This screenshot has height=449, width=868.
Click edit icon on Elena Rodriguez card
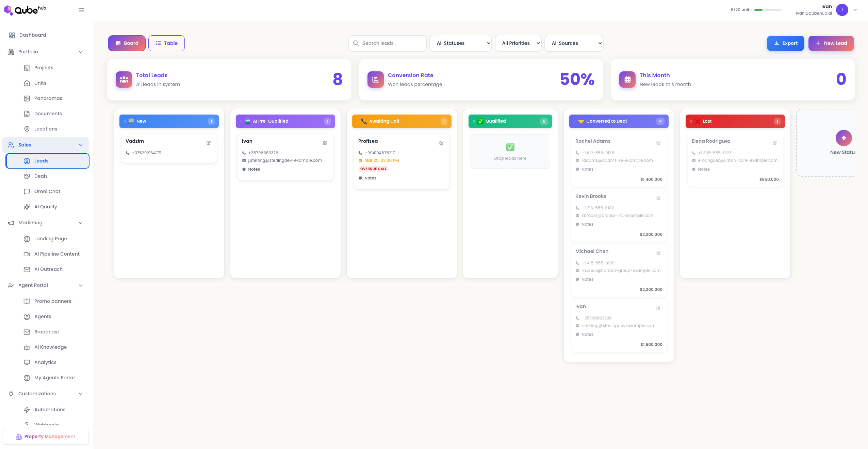coord(775,143)
